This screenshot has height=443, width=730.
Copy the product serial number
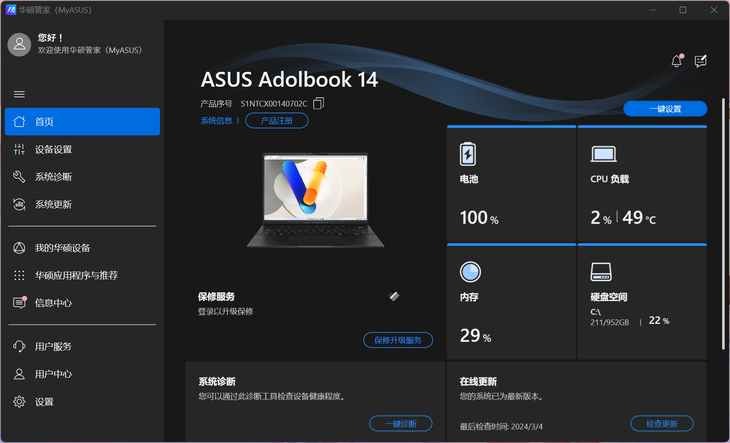coord(318,103)
